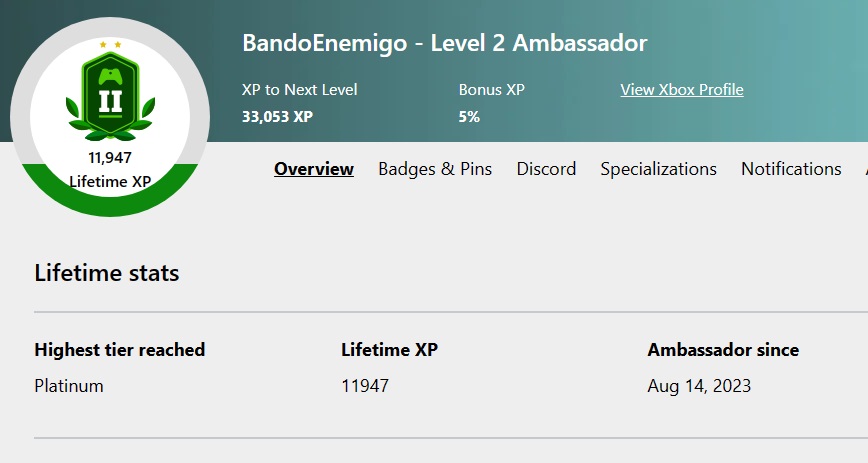The image size is (868, 463).
Task: Open the View Xbox Profile link
Action: click(681, 90)
